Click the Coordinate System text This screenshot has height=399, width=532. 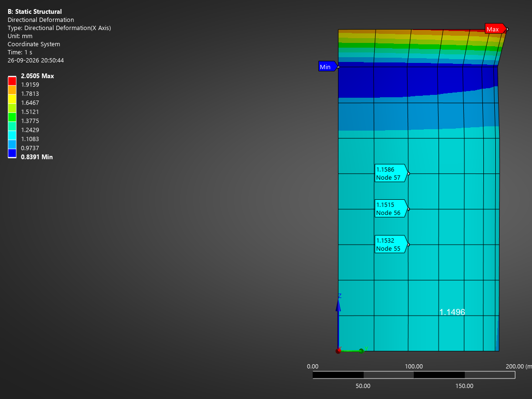pos(33,44)
